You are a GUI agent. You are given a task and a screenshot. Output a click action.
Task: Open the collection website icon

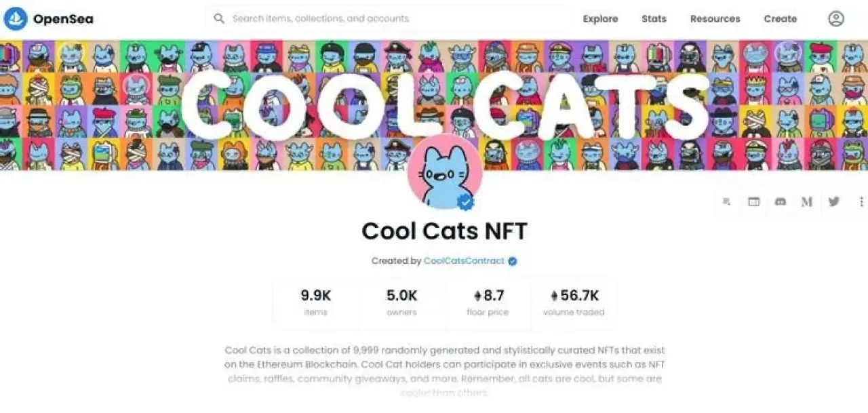pyautogui.click(x=753, y=201)
